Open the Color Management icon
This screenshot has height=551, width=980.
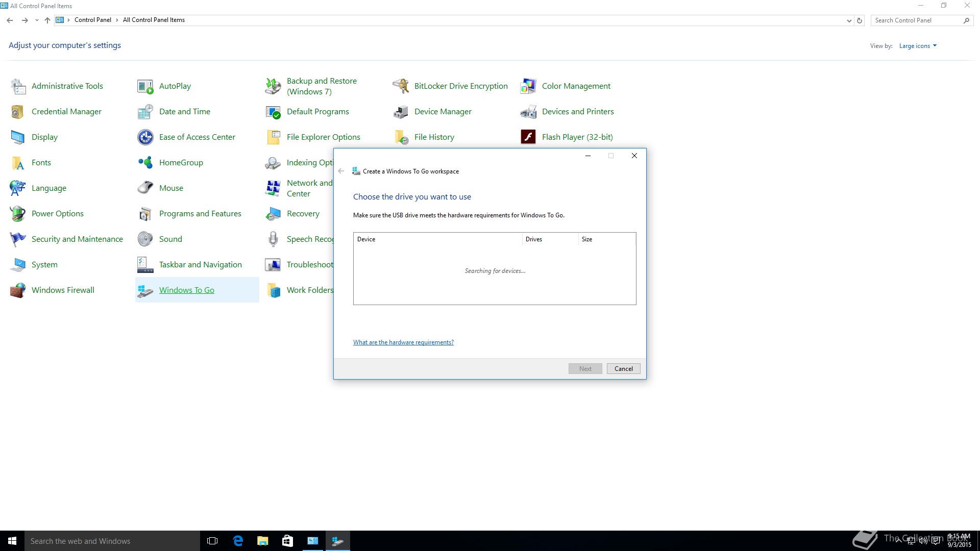tap(528, 86)
